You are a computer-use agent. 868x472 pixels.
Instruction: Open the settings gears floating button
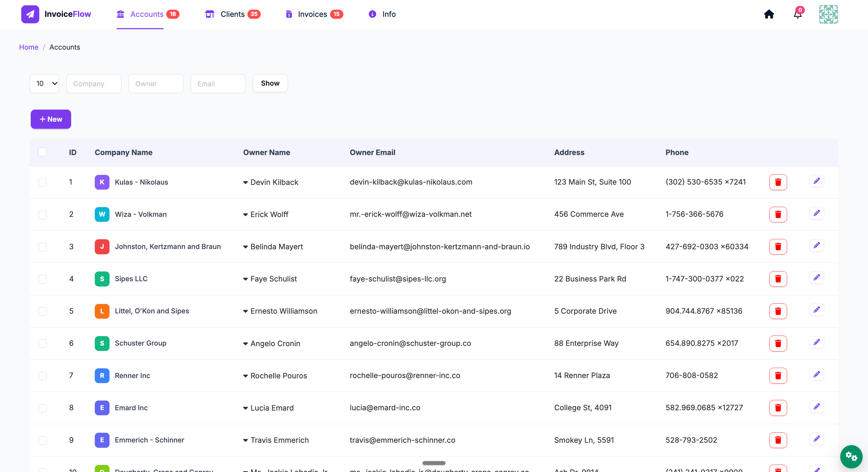(x=851, y=456)
